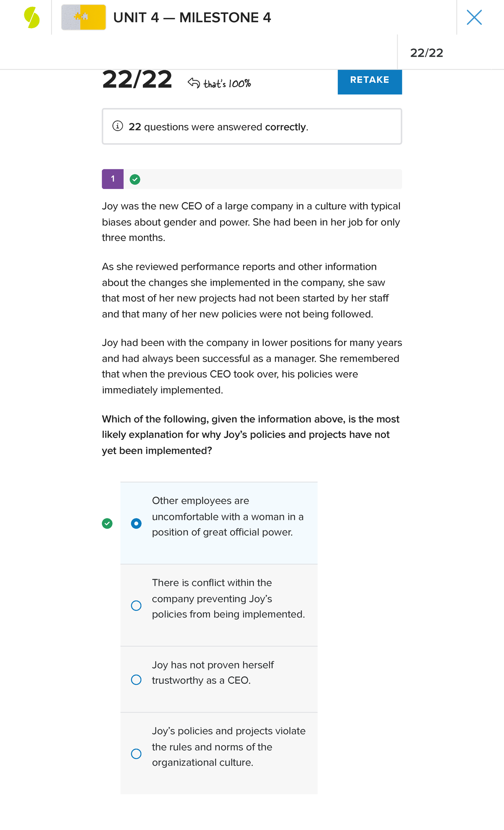This screenshot has width=504, height=830.
Task: Click the green checkmark next to question 1
Action: [x=134, y=179]
